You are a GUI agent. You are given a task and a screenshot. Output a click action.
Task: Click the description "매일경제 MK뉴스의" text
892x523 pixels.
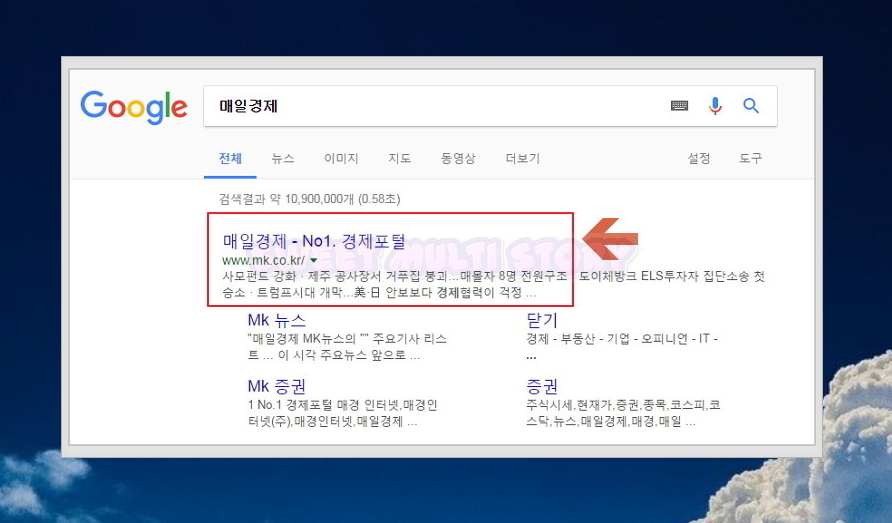(347, 347)
